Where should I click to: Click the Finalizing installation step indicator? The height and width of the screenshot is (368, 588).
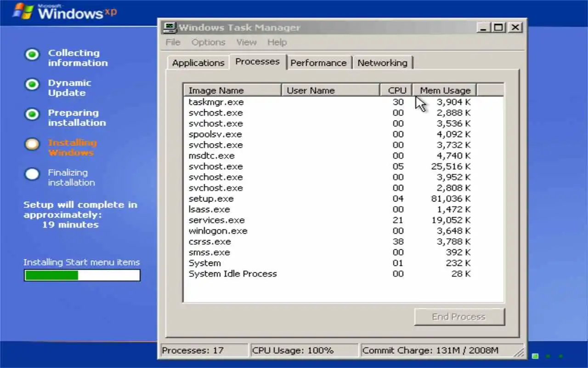point(32,174)
